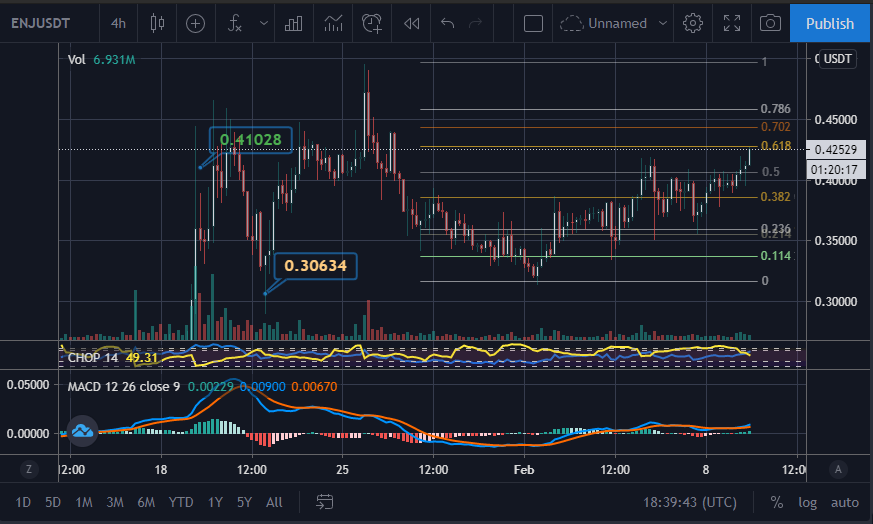The height and width of the screenshot is (524, 873).
Task: Click the round TradingView logo icon
Action: pyautogui.click(x=82, y=430)
